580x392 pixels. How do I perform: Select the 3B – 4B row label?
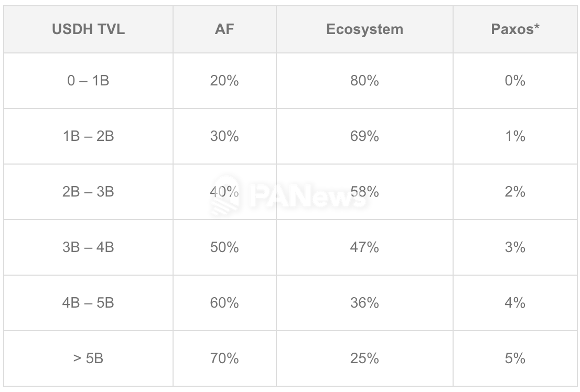[x=89, y=247]
